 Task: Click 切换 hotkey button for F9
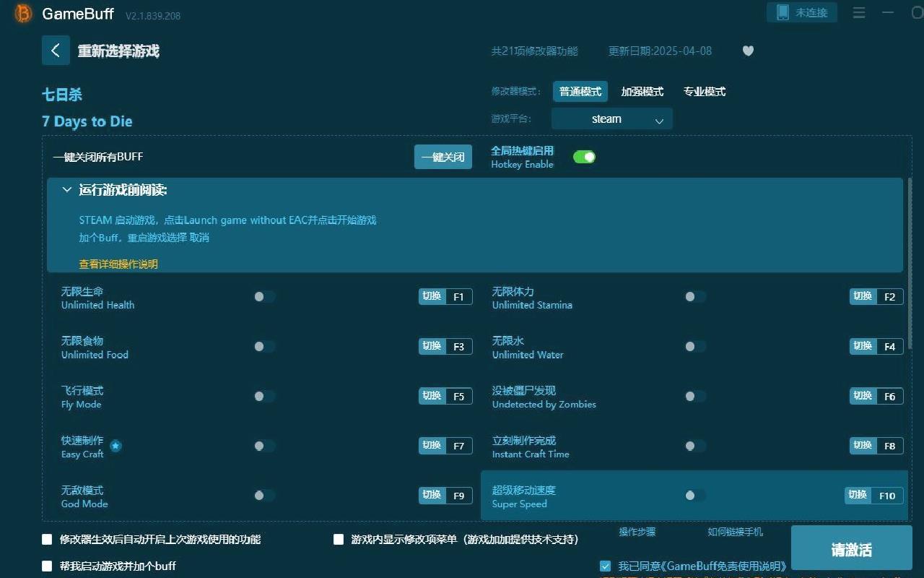(432, 495)
